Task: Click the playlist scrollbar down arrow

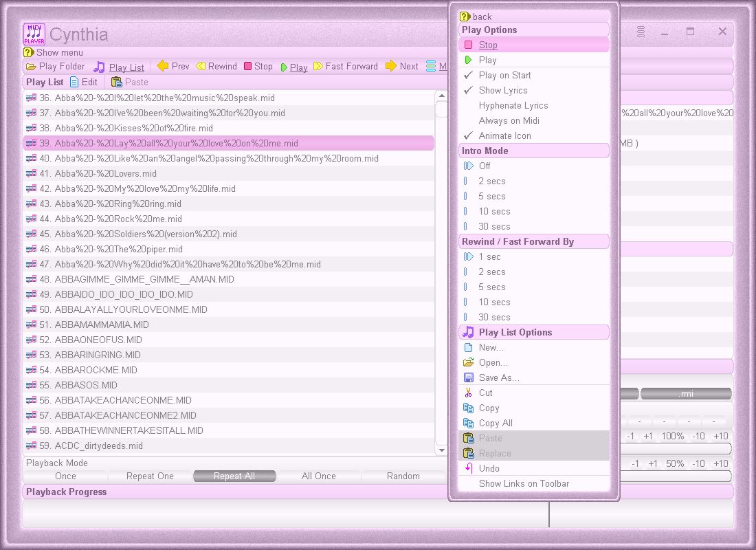Action: [x=441, y=450]
